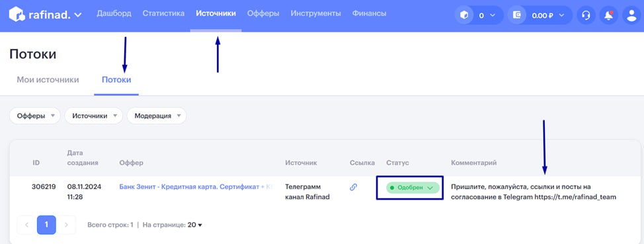Open the Одобрен status dropdown
The image size is (644, 244).
[x=413, y=188]
